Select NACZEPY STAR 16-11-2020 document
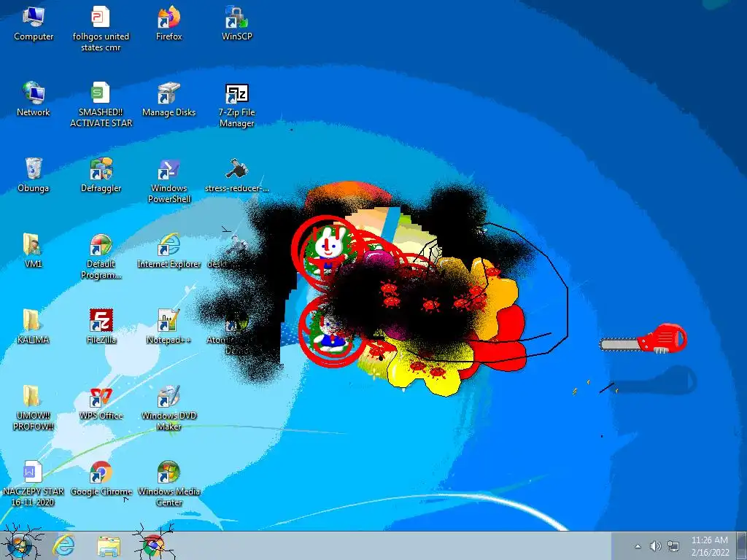The width and height of the screenshot is (747, 560). tap(32, 484)
